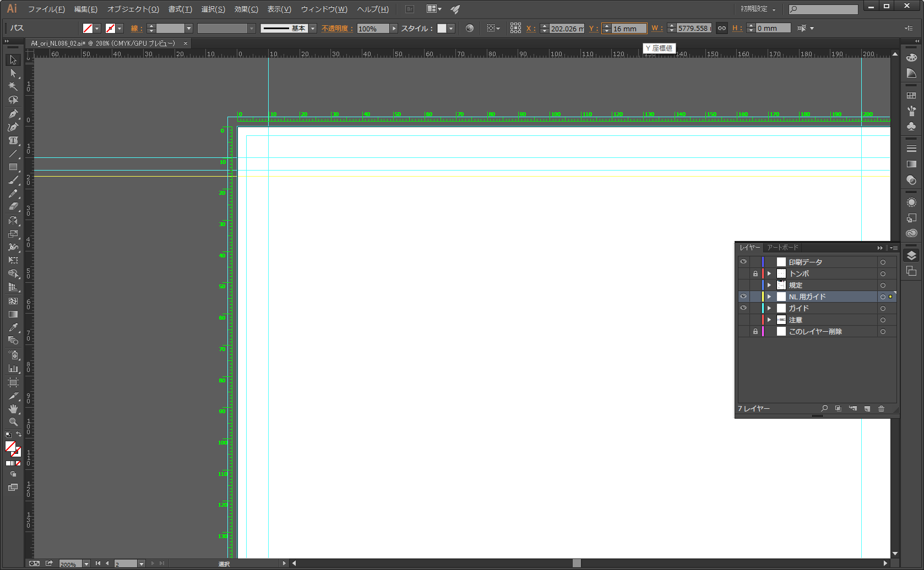The width and height of the screenshot is (924, 570).
Task: Click the trash icon in the Layers panel
Action: click(882, 409)
